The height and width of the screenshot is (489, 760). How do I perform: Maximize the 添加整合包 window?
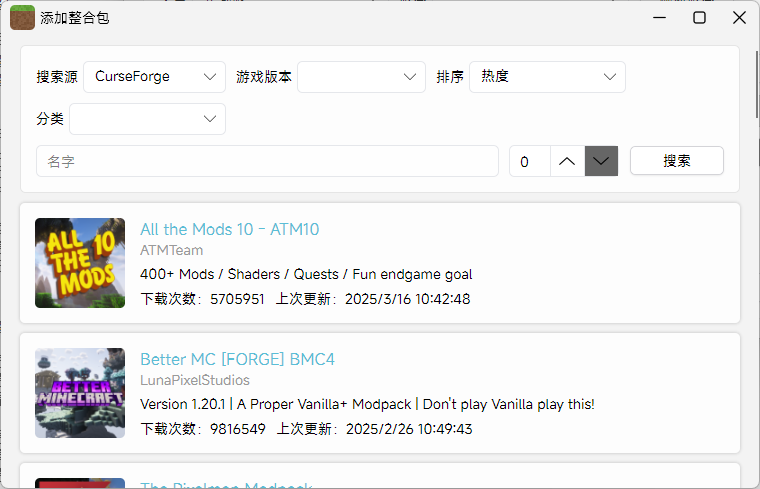tap(700, 17)
